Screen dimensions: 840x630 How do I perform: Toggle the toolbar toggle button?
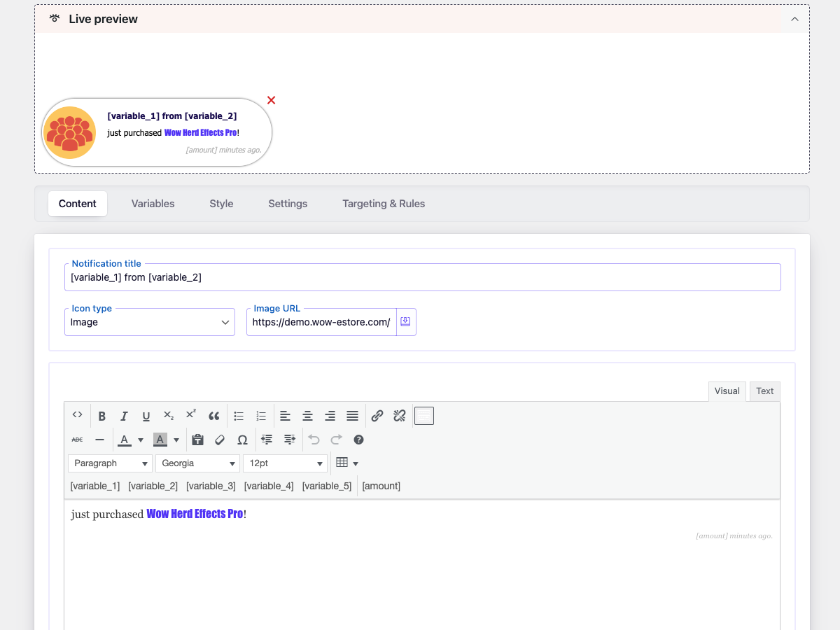tap(424, 416)
